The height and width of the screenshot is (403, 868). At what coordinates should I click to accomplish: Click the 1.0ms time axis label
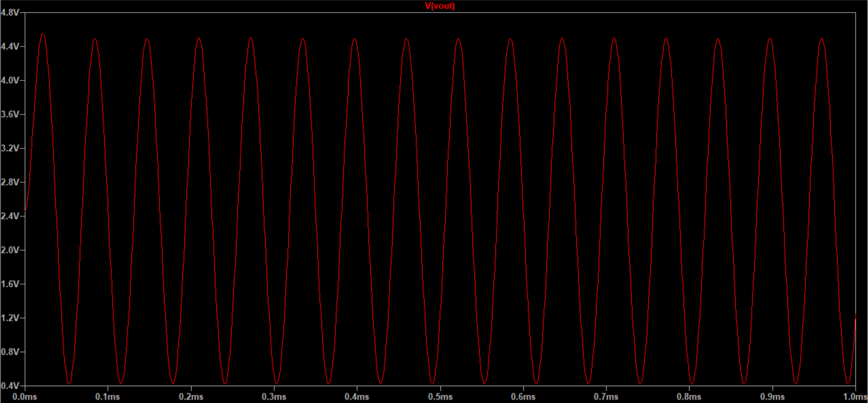point(854,397)
